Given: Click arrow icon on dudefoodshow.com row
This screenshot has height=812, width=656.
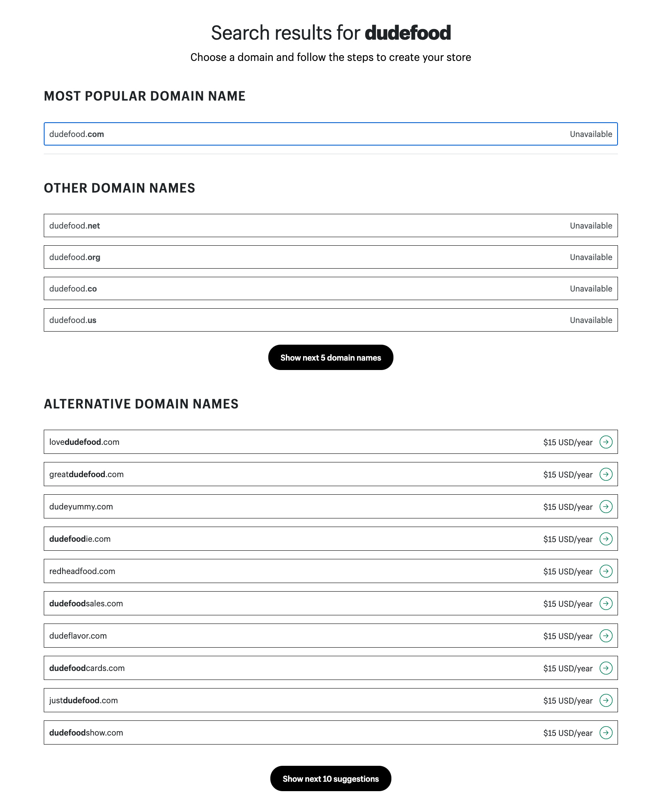Looking at the screenshot, I should (606, 733).
